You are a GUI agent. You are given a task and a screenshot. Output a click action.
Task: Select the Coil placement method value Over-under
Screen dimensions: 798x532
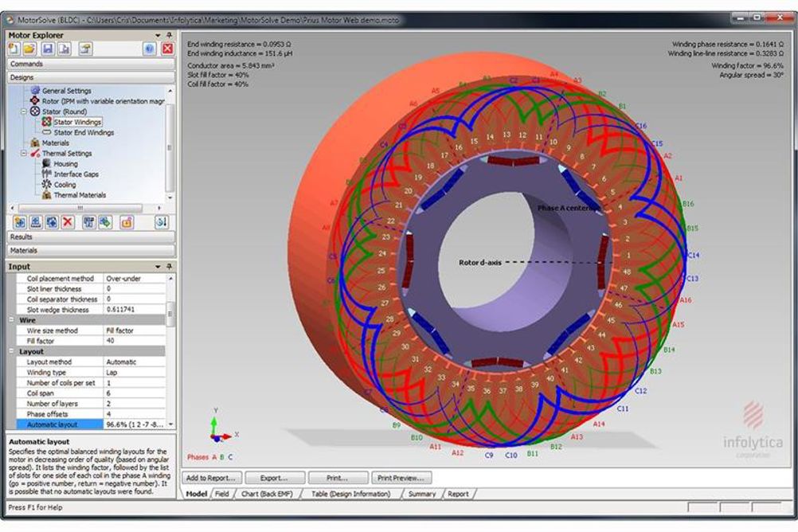tap(135, 279)
